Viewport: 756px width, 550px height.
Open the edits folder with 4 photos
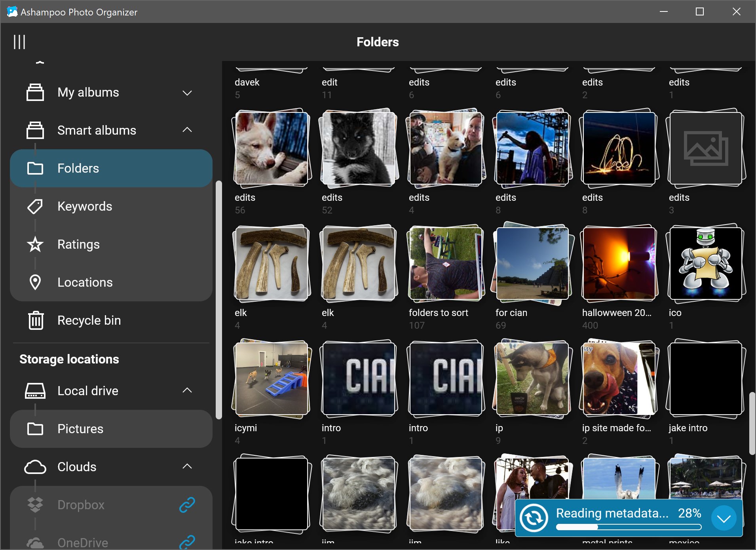coord(446,148)
